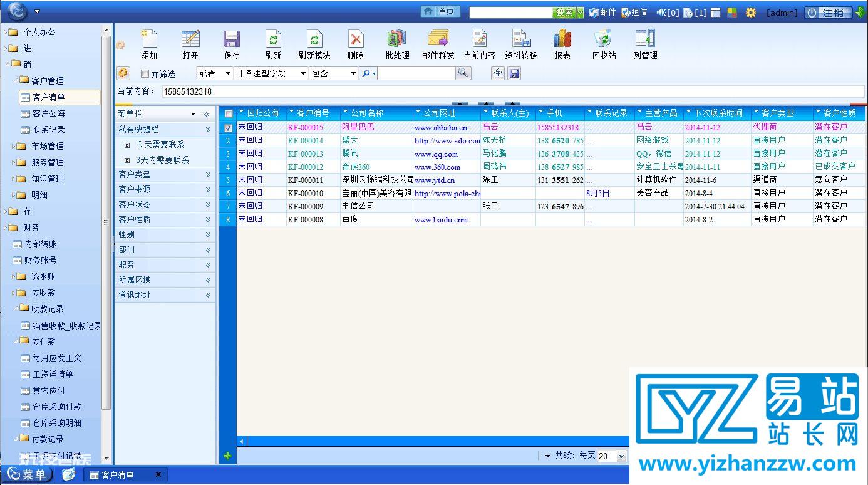The image size is (868, 485).
Task: Click the green down arrow in the top-right corner
Action: pos(860,11)
